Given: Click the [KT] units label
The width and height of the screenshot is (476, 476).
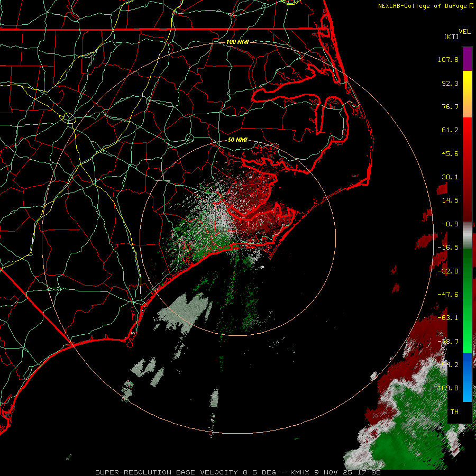Looking at the screenshot, I should [x=452, y=36].
